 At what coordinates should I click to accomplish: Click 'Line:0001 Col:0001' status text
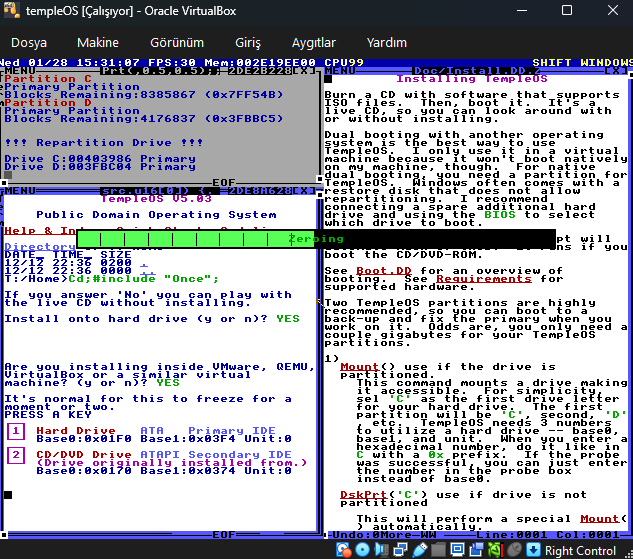coord(547,535)
